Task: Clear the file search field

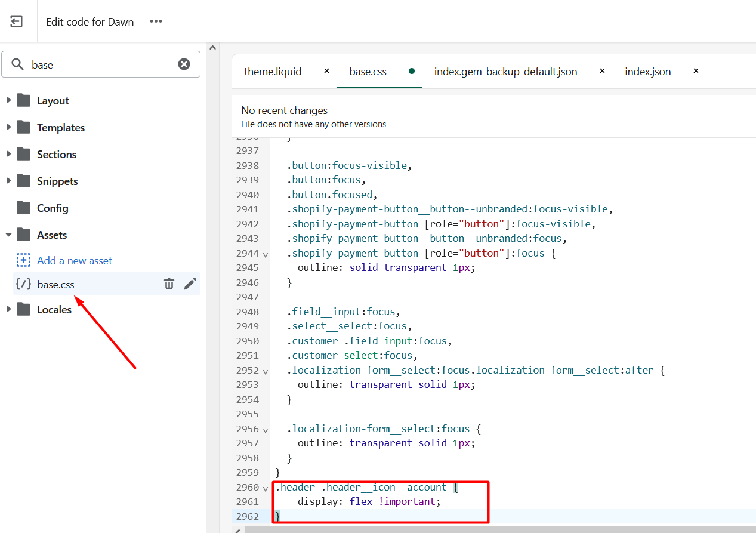Action: tap(184, 64)
